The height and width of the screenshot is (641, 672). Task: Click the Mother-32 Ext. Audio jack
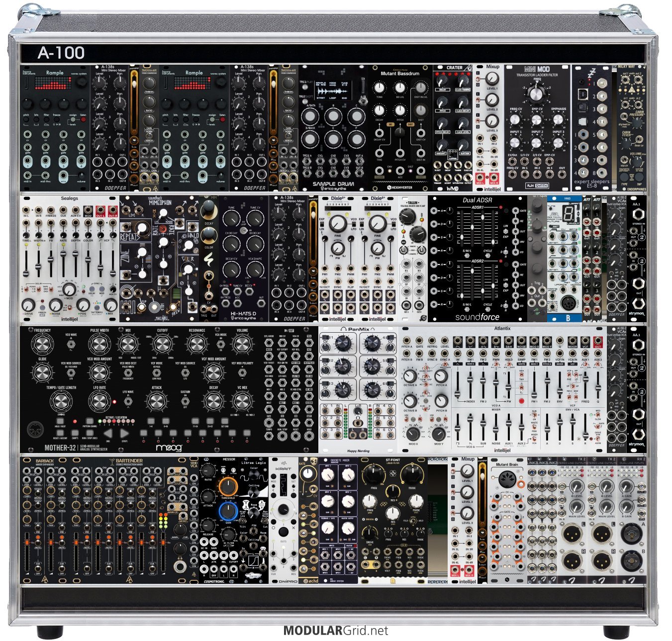tap(269, 343)
